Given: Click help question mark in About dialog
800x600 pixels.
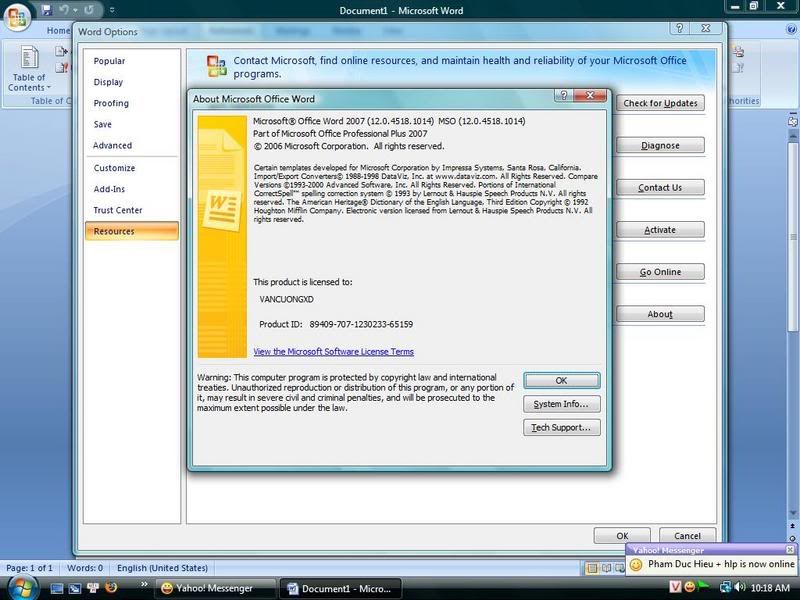Looking at the screenshot, I should [563, 95].
